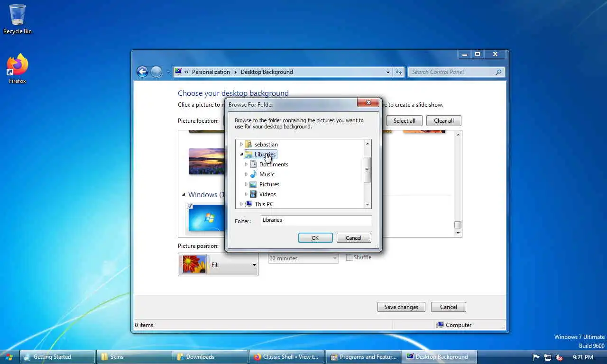607x364 pixels.
Task: Expand the sebastian folder node
Action: coord(241,144)
